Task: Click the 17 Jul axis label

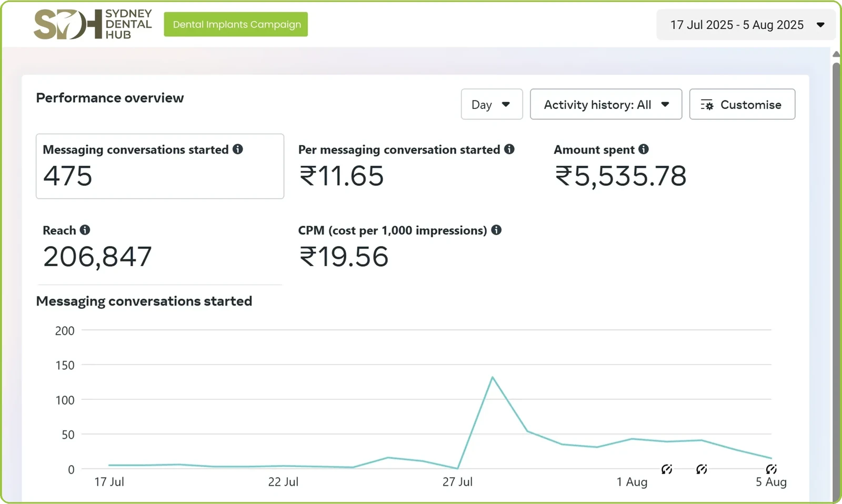Action: tap(109, 482)
